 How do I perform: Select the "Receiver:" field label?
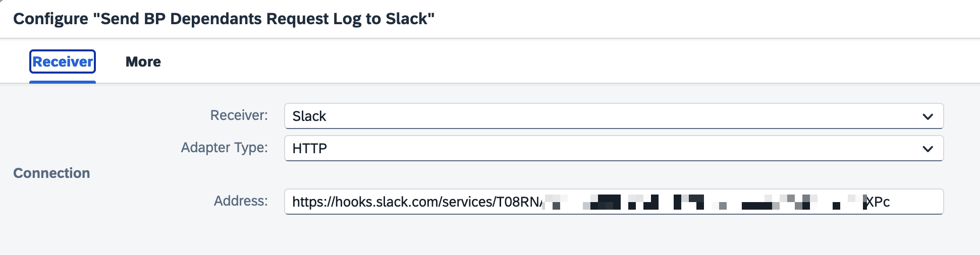(239, 115)
